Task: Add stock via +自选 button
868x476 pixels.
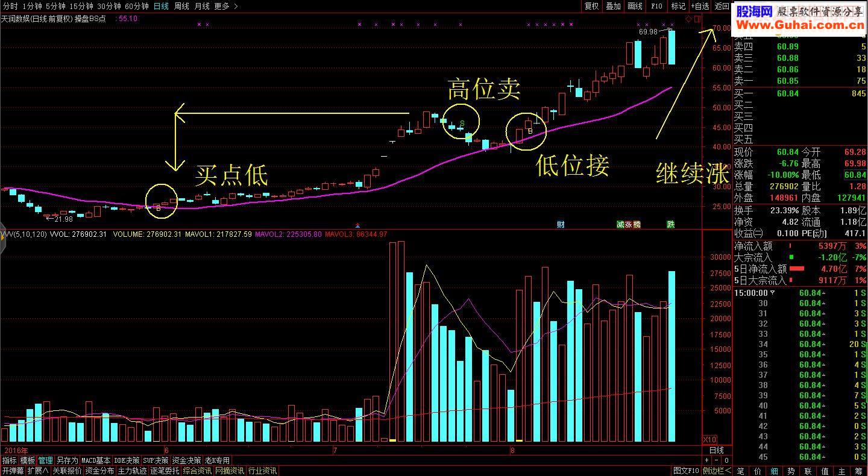Action: pos(700,6)
